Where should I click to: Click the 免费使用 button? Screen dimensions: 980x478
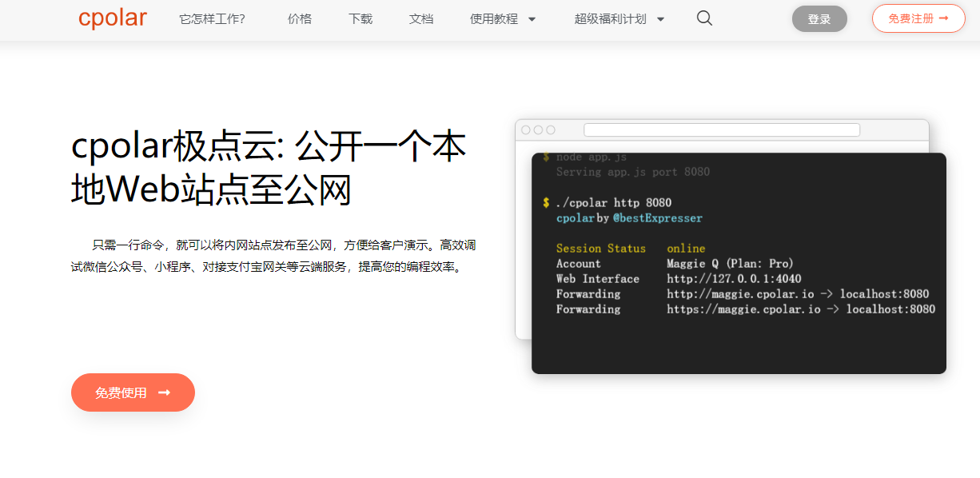(133, 392)
